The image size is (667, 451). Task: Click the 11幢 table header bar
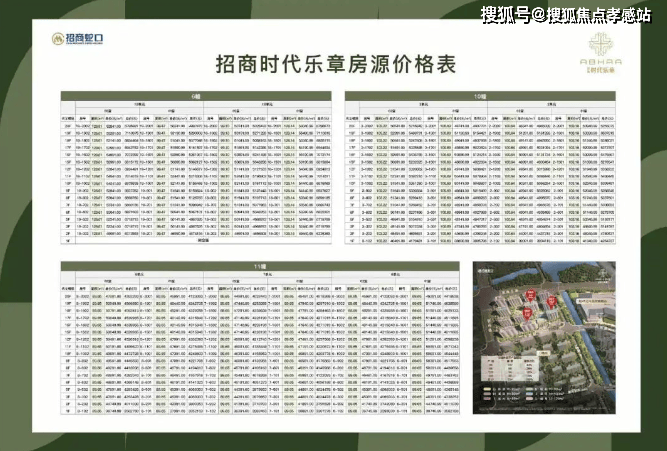[x=260, y=266]
